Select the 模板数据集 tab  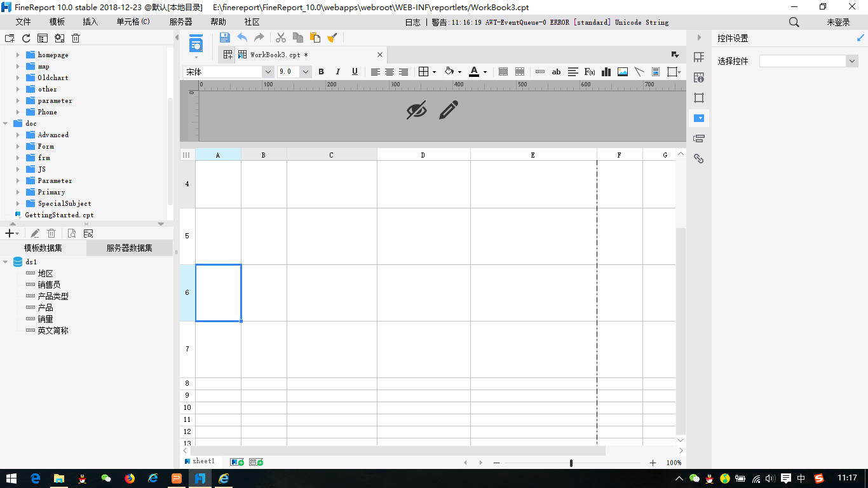click(x=43, y=248)
